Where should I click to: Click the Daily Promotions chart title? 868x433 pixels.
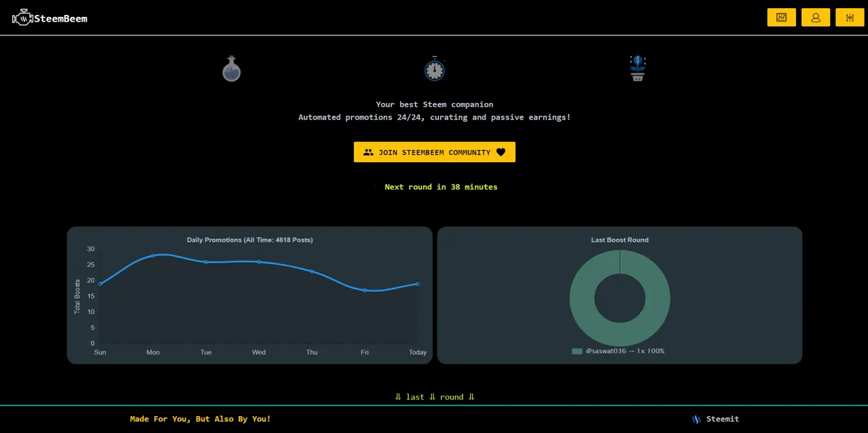(250, 240)
